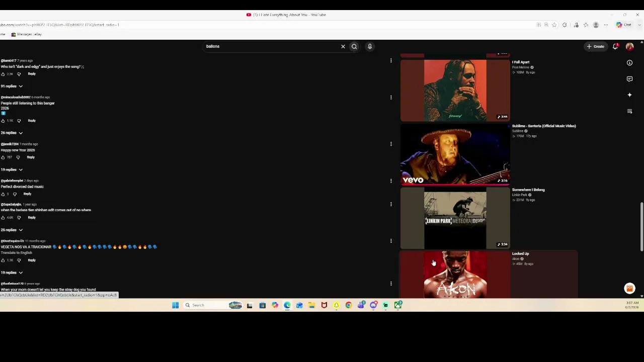Open action menu for 'badass tien shinhan' comment
644x362 pixels.
[x=391, y=204]
